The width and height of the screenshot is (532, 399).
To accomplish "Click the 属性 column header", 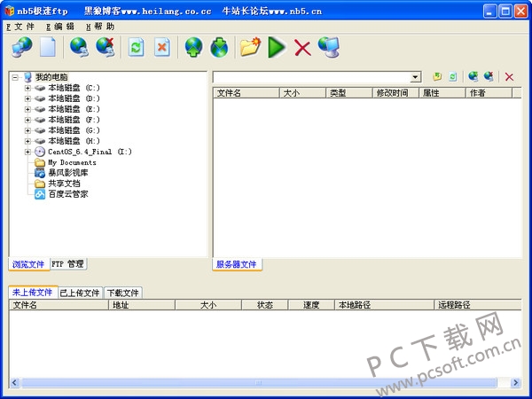I will tap(442, 93).
